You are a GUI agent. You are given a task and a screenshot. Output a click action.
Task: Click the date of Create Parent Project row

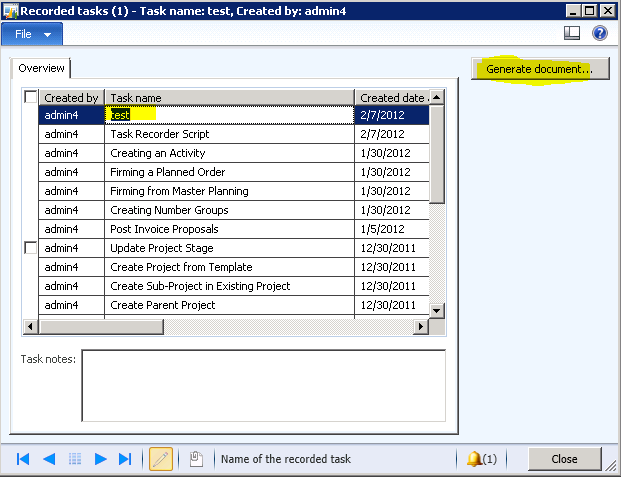coord(392,305)
